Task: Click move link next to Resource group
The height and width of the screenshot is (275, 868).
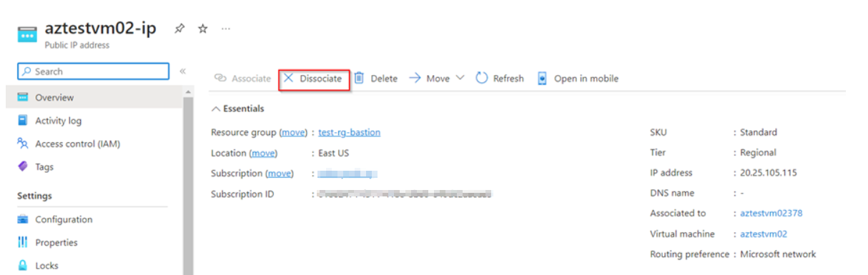Action: 292,132
